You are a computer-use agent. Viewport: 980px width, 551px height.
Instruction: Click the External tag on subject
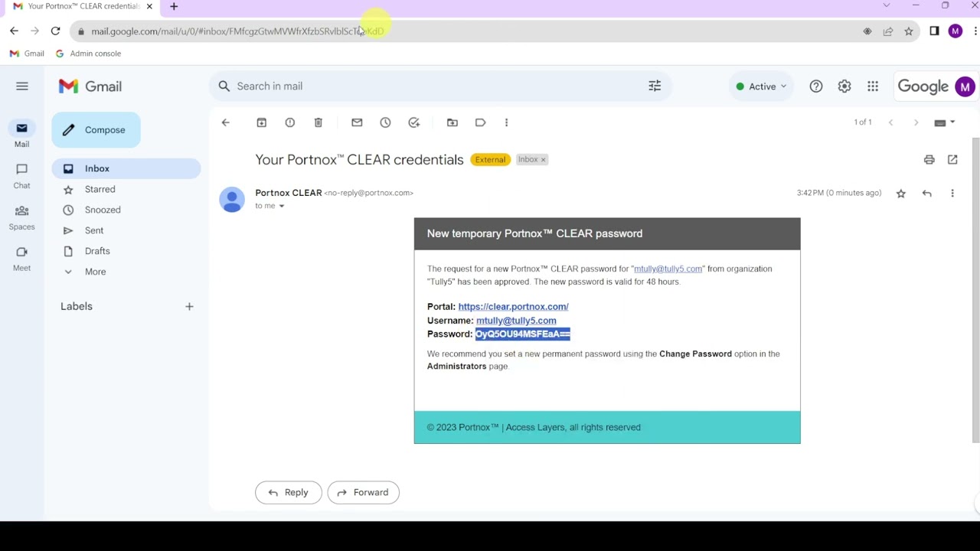tap(490, 160)
